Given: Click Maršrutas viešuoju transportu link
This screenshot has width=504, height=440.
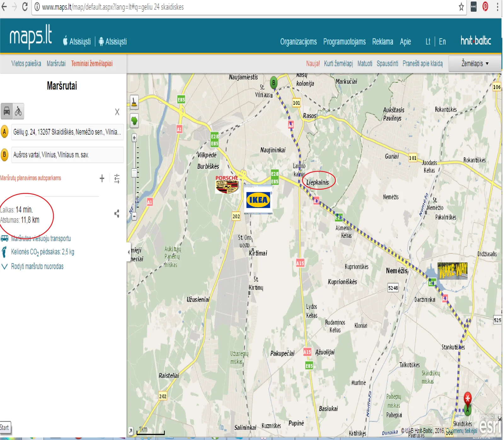Looking at the screenshot, I should [41, 239].
